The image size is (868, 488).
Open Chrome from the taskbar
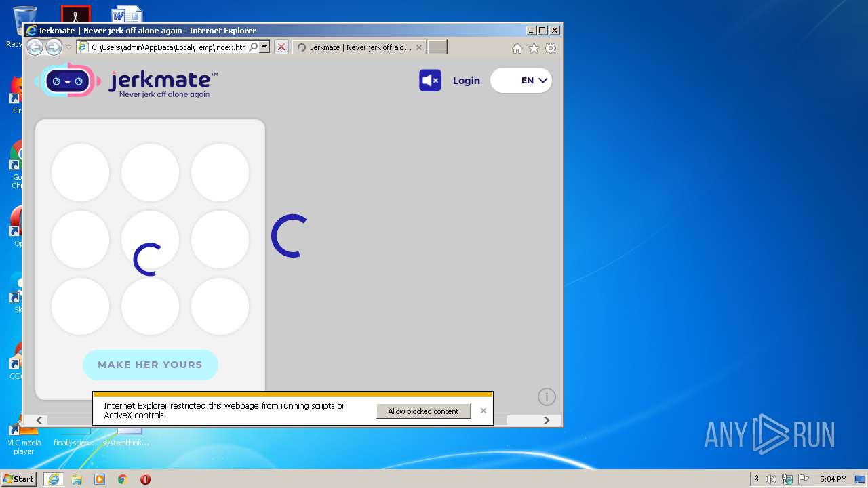[122, 479]
